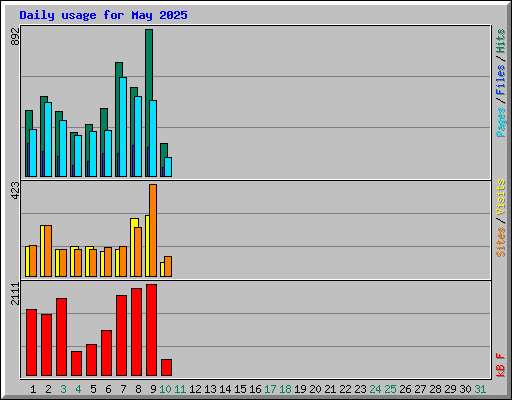The height and width of the screenshot is (400, 512).
Task: Select the red KB bar for day 10
Action: coord(166,368)
